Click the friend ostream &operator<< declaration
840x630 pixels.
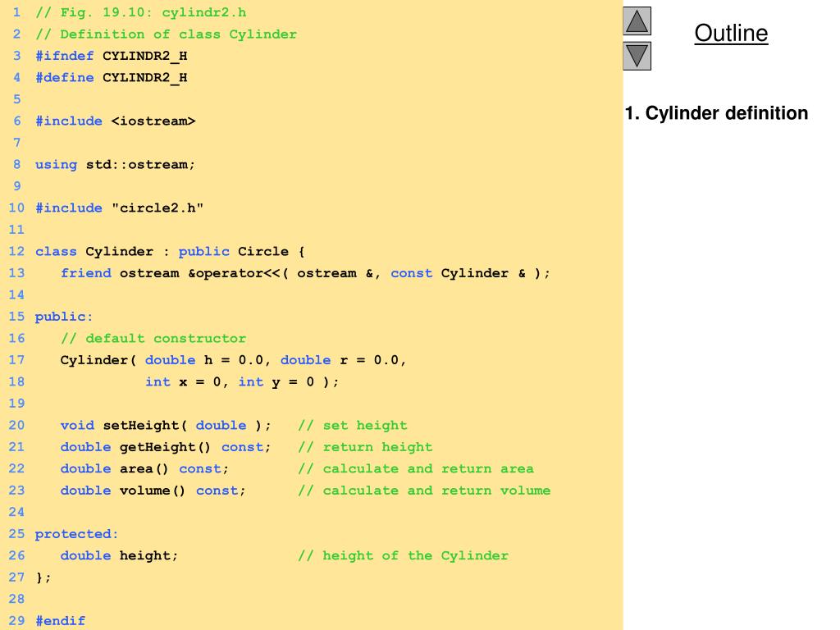click(305, 273)
